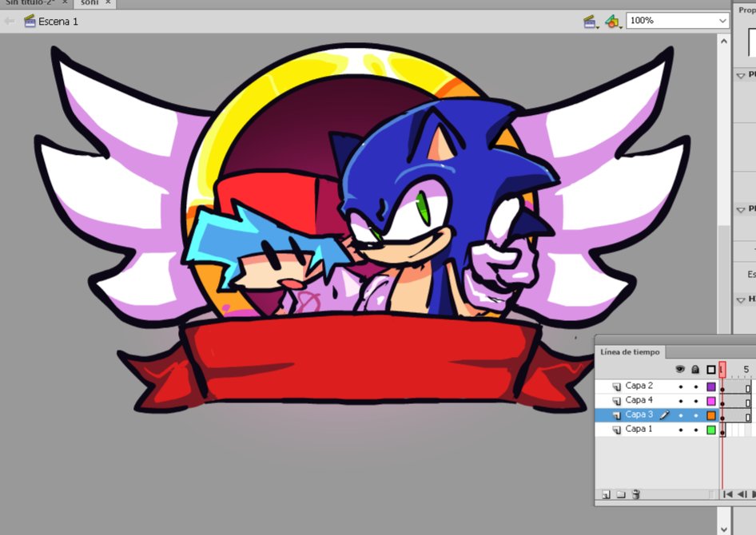
Task: Click Capa 2 purple outline color swatch
Action: [x=711, y=386]
